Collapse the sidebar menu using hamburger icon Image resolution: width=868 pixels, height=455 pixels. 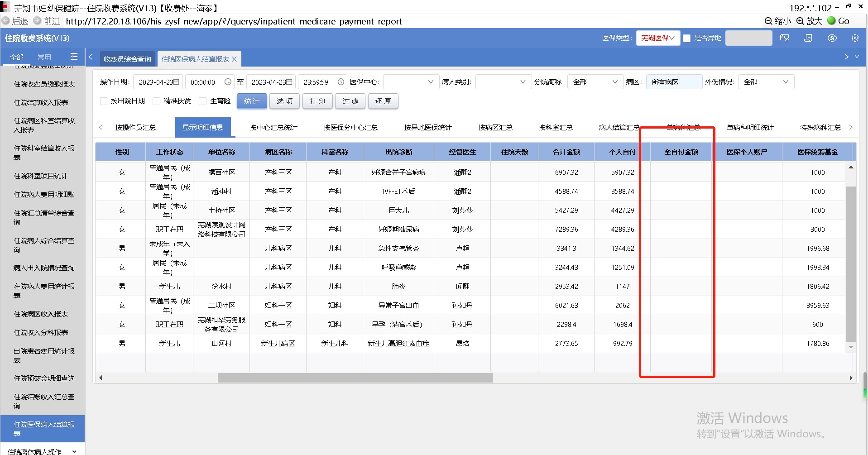(74, 57)
